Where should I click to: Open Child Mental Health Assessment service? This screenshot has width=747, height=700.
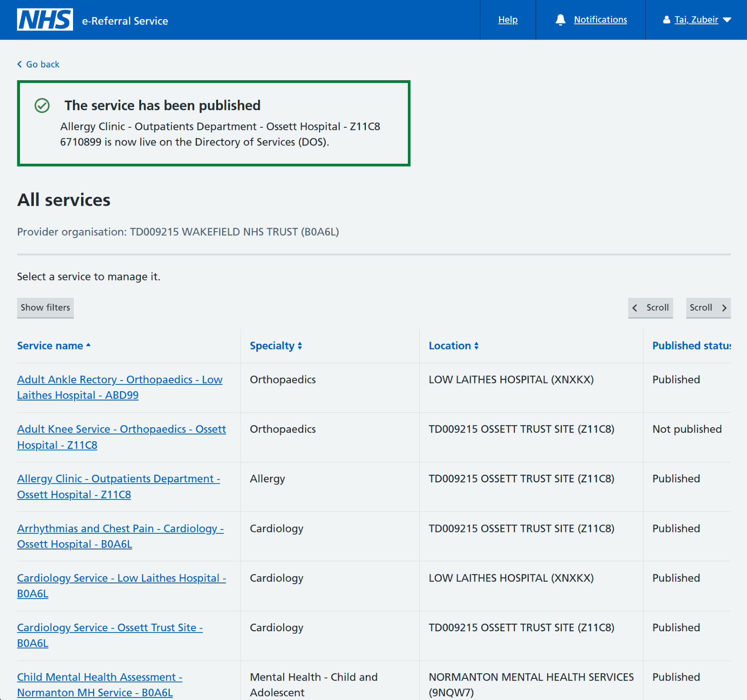click(x=100, y=685)
